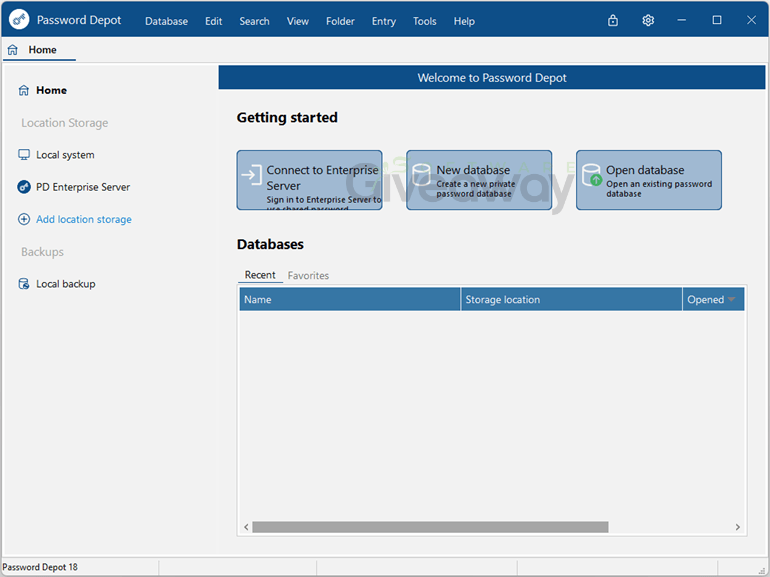Open the Search menu
Image resolution: width=770 pixels, height=577 pixels.
[254, 21]
